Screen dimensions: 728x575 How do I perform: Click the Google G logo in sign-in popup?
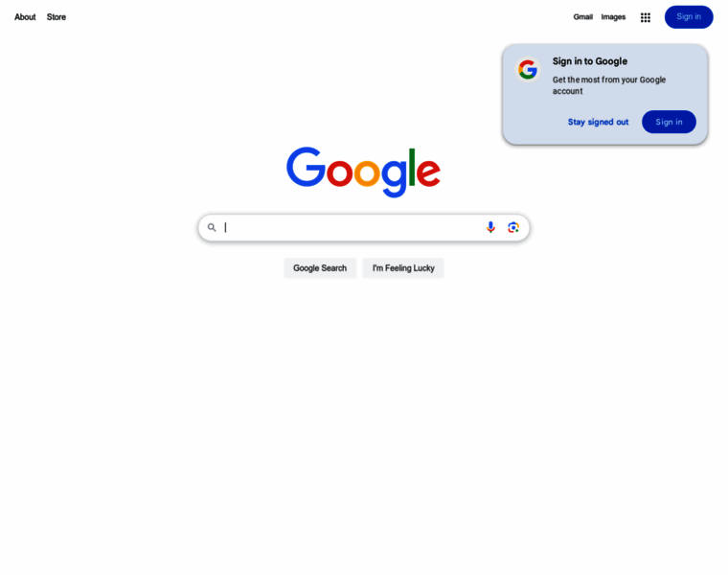[528, 70]
